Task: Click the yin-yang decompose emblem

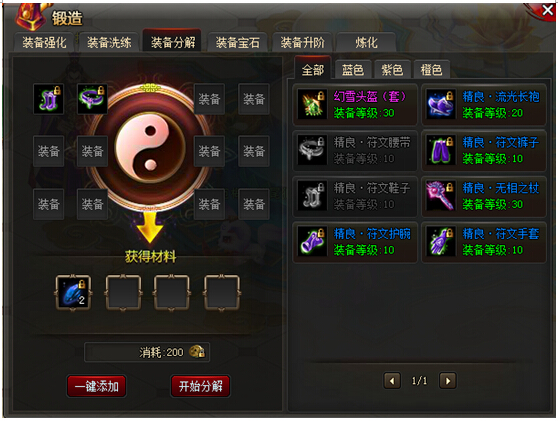Action: tap(150, 147)
